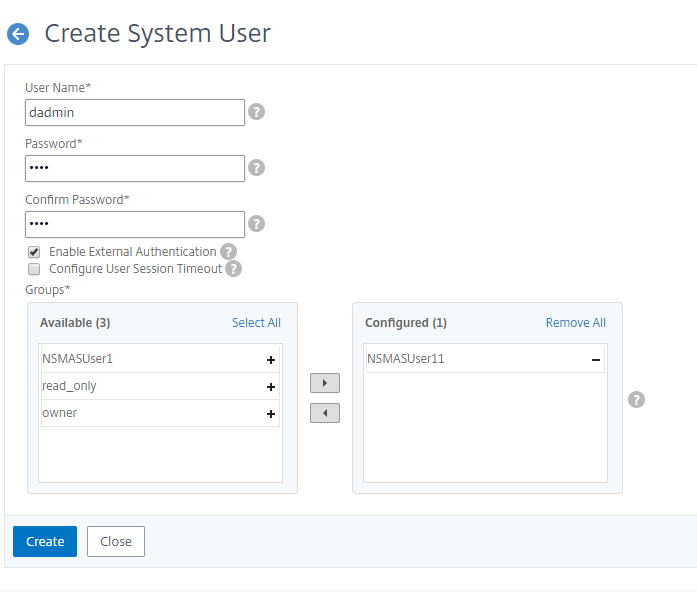Viewport: 697px width, 592px height.
Task: Open the Groups help icon
Action: [637, 399]
